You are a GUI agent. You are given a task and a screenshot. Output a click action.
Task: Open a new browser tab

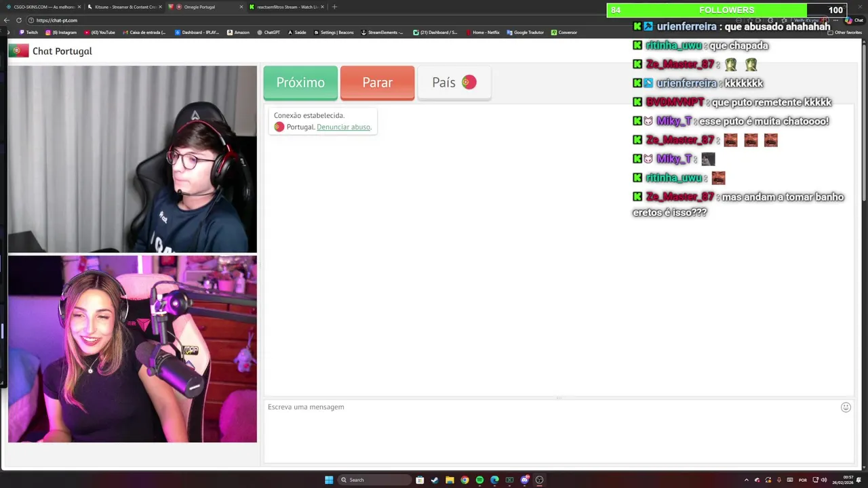334,7
